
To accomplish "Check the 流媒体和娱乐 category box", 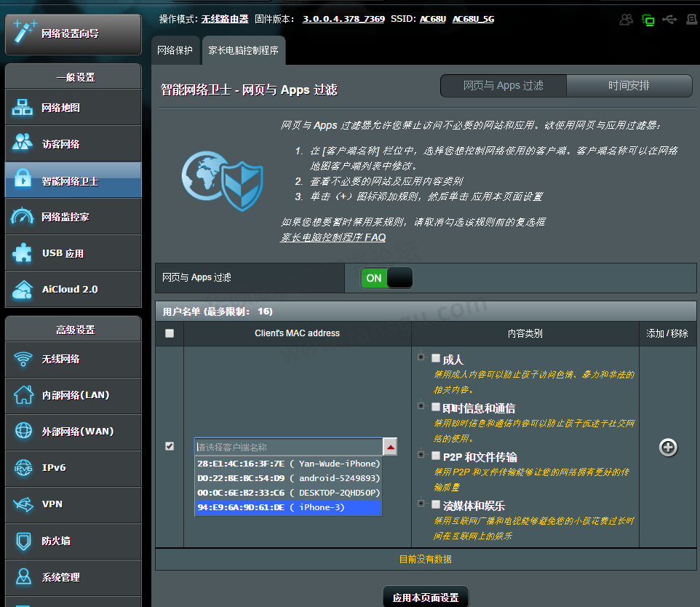I will click(436, 504).
